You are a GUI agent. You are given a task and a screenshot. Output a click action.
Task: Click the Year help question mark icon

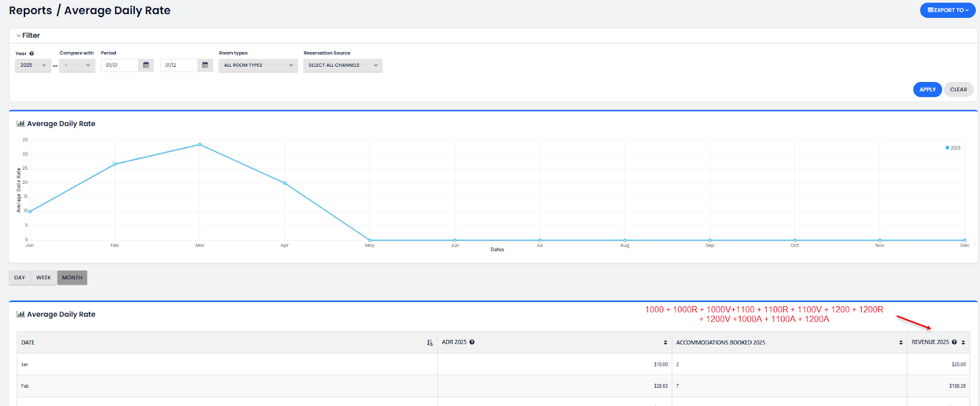tap(32, 53)
